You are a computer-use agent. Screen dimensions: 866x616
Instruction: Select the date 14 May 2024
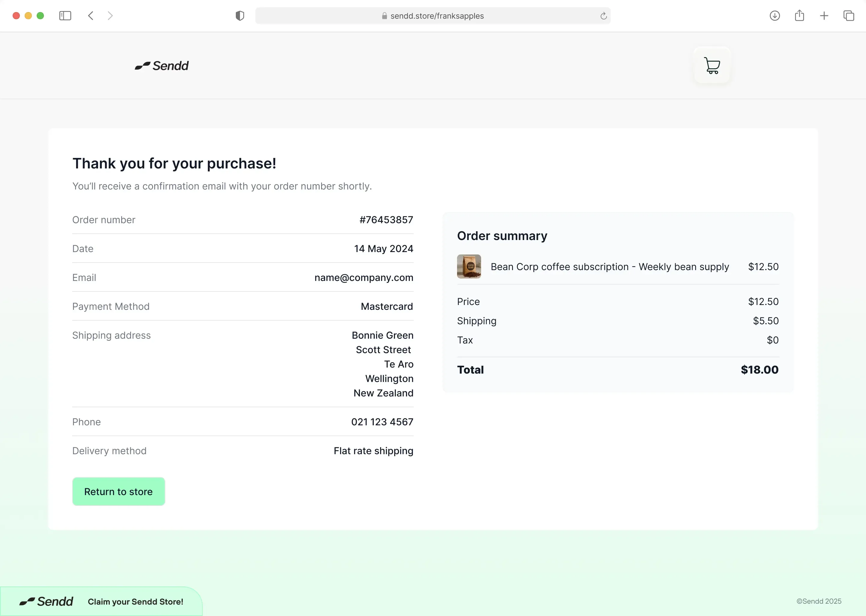click(x=383, y=248)
